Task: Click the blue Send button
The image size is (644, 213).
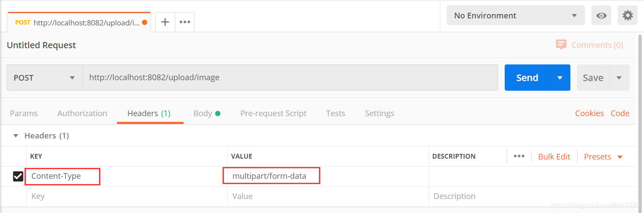Action: coord(527,78)
